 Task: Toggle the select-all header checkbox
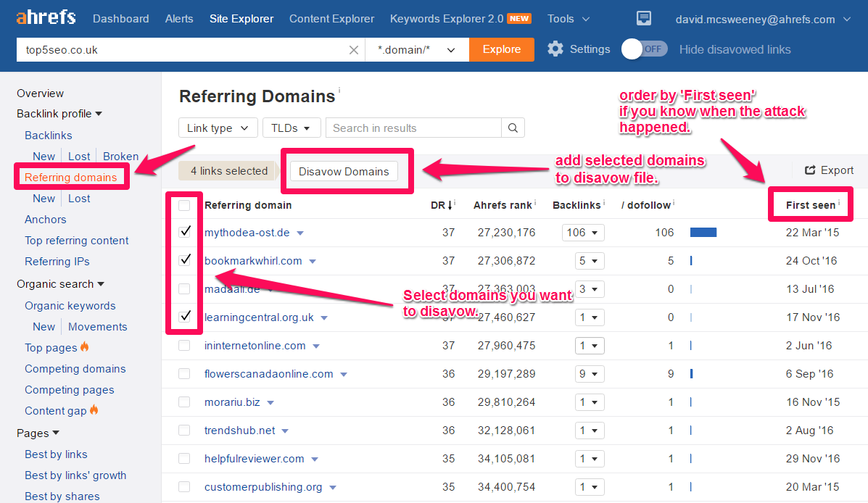click(x=184, y=205)
